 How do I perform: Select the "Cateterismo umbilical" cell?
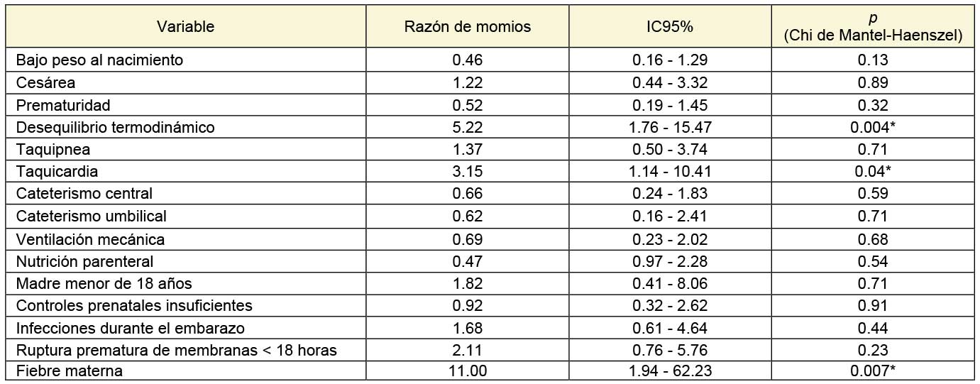point(92,216)
